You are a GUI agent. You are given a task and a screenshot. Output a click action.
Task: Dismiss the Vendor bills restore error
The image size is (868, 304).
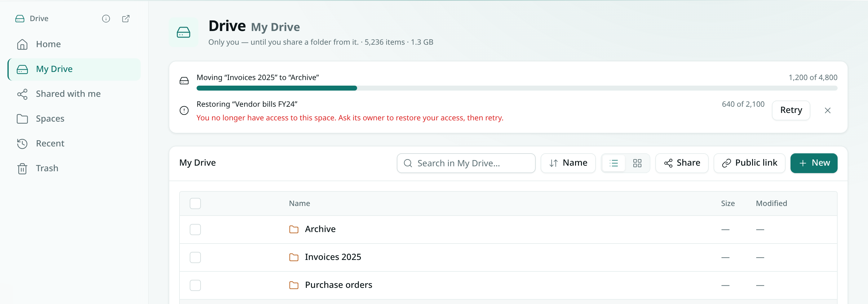tap(828, 110)
